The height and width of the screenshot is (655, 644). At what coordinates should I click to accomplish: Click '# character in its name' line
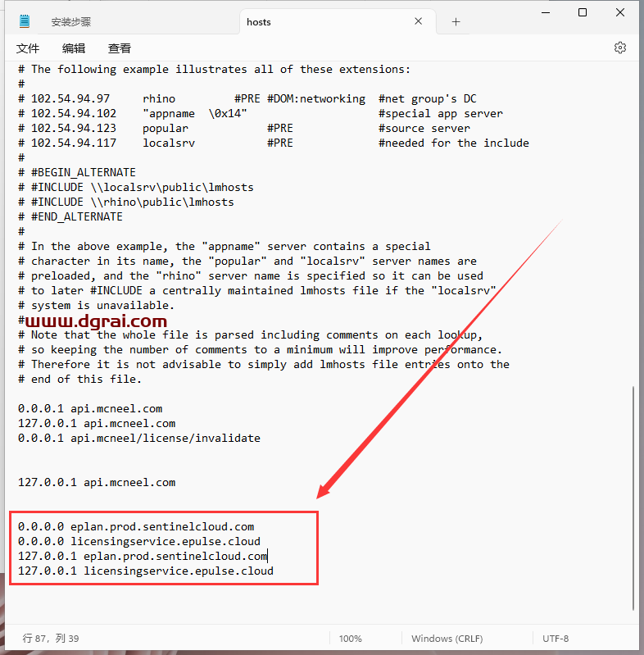[x=247, y=261]
